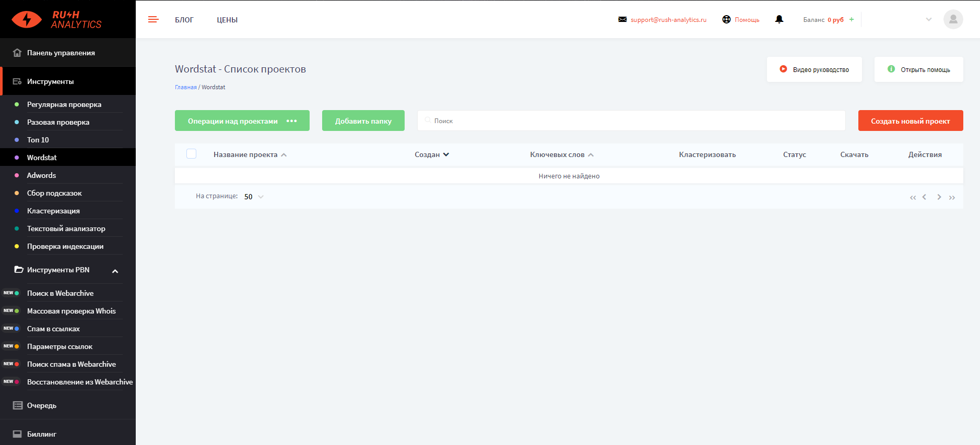This screenshot has height=445, width=980.
Task: Click the NEW badge beside Поиск в Webarchive
Action: [x=8, y=293]
